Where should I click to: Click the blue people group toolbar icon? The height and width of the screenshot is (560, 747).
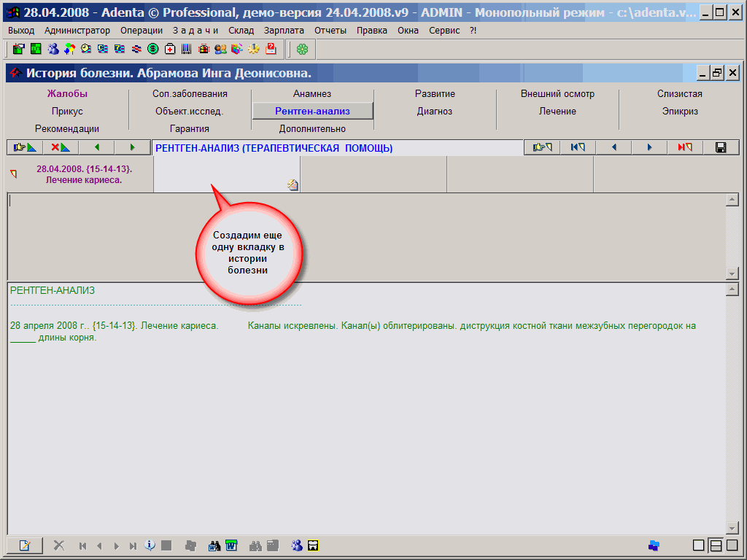(x=53, y=49)
